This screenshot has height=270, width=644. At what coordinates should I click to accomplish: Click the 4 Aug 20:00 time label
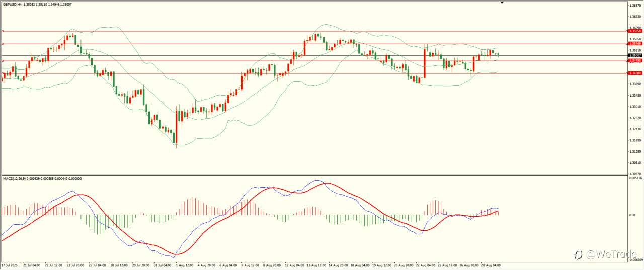205,264
